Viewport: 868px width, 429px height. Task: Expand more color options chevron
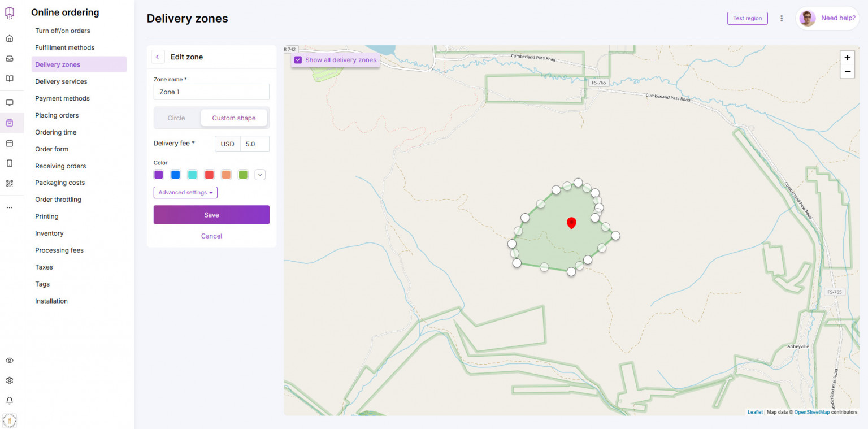tap(260, 175)
